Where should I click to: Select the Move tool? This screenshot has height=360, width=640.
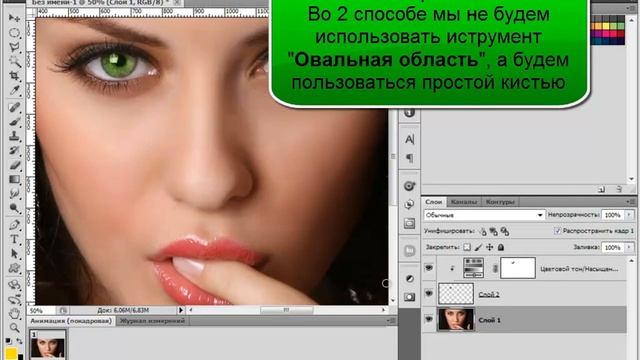pyautogui.click(x=15, y=18)
